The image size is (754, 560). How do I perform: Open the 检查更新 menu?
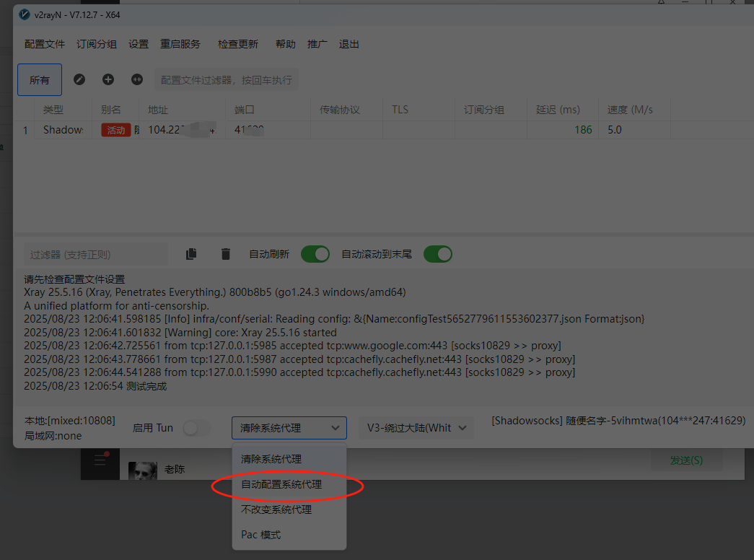click(238, 44)
